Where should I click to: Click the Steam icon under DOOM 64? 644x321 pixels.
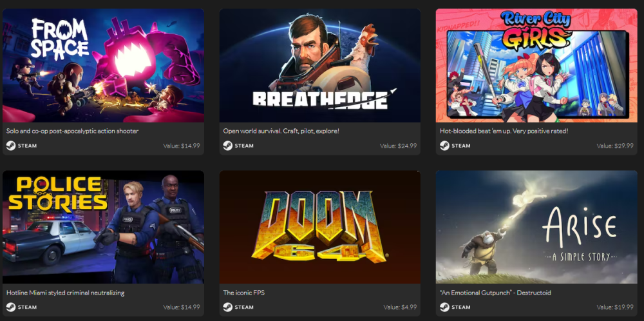point(227,307)
